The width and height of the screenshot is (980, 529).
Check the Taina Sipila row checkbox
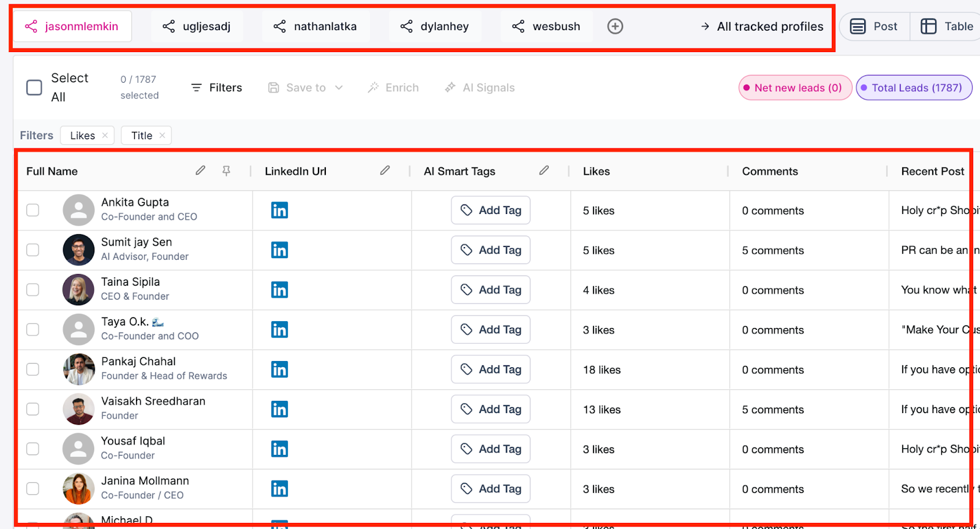click(x=32, y=290)
